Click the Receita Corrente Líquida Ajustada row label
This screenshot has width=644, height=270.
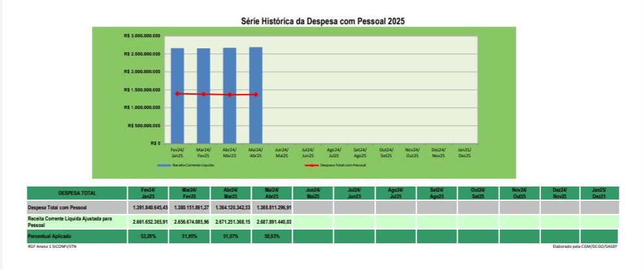pyautogui.click(x=77, y=222)
